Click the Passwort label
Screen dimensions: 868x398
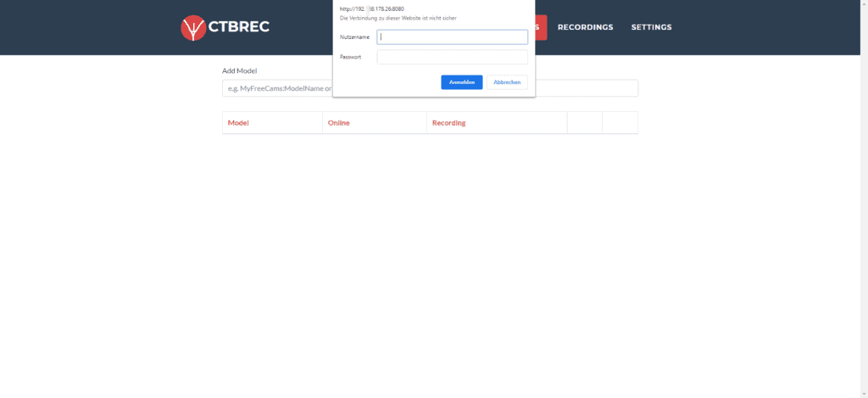(350, 57)
